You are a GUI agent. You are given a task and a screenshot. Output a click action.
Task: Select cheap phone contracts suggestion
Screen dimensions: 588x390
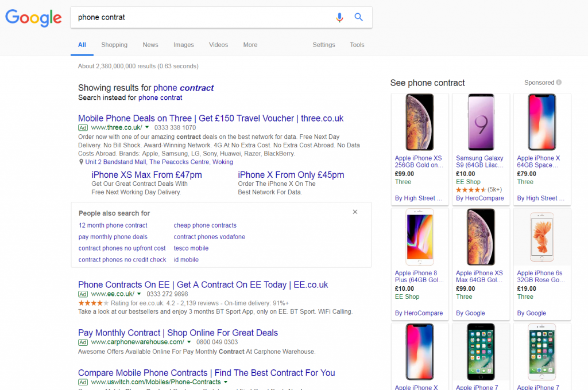pyautogui.click(x=205, y=225)
